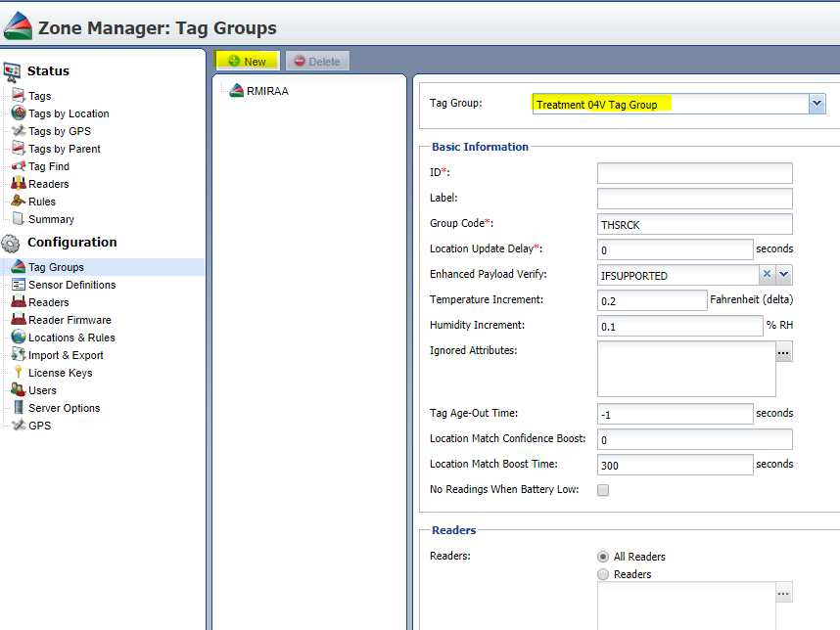Select the All Readers radio button
This screenshot has height=630, width=840.
tap(604, 556)
